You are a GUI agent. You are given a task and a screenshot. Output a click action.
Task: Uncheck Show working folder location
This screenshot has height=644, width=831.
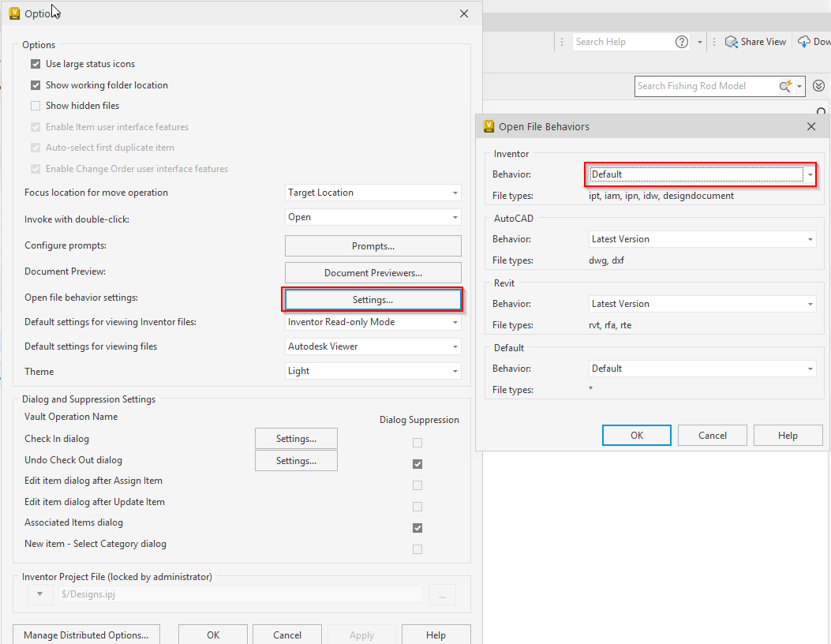point(36,84)
